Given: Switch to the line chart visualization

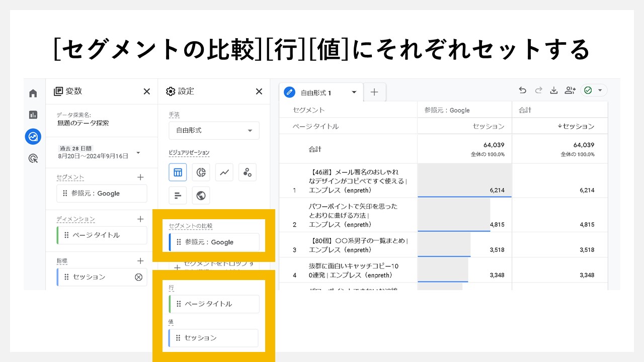Looking at the screenshot, I should [224, 172].
